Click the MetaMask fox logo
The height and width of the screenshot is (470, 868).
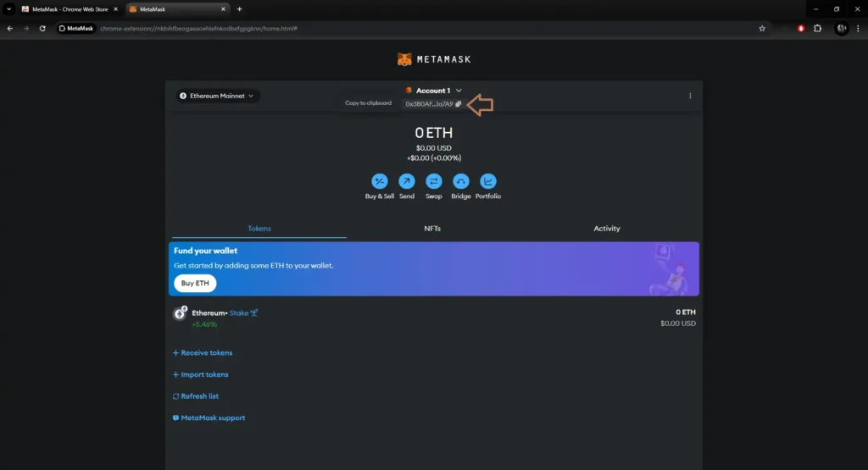(x=404, y=59)
